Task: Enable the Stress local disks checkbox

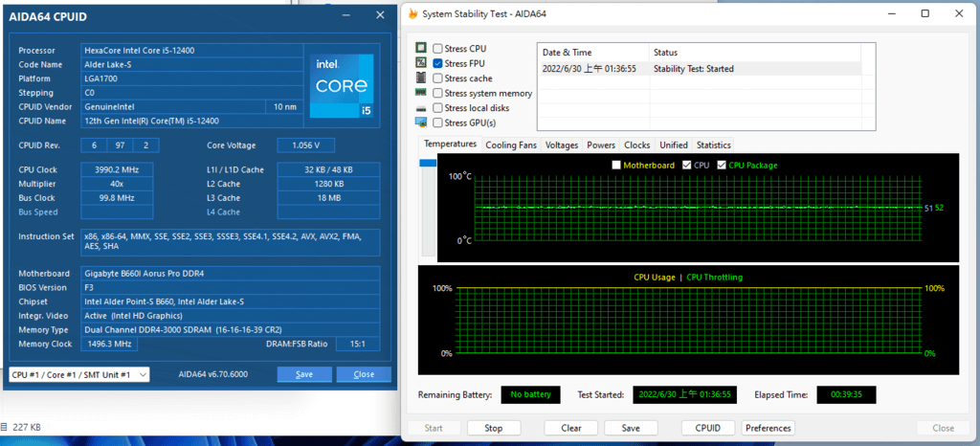Action: [437, 108]
